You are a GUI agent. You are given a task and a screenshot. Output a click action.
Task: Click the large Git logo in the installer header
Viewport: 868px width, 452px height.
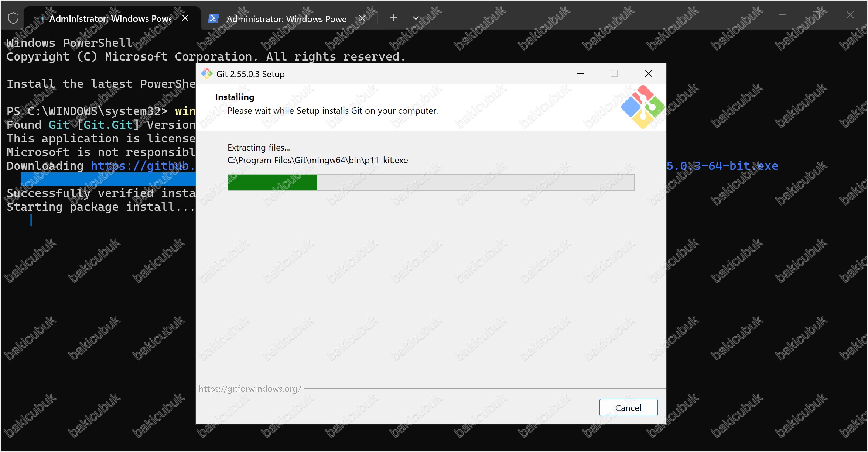tap(643, 107)
